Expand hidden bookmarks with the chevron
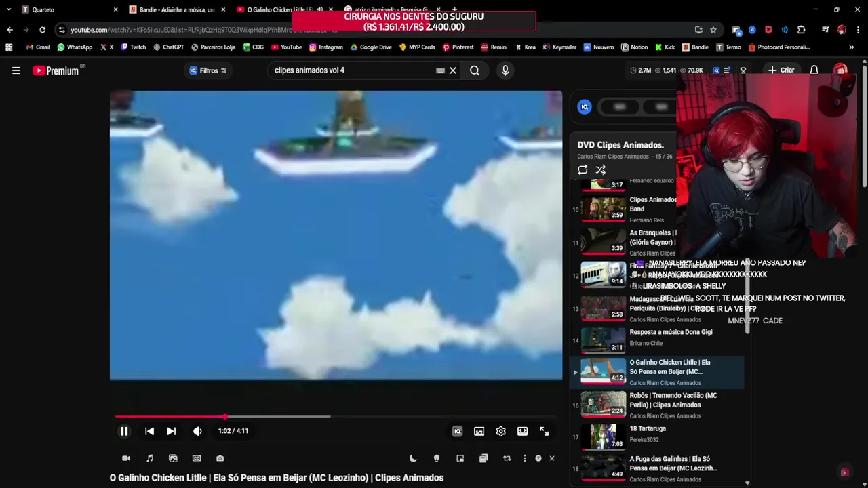Image resolution: width=868 pixels, height=488 pixels. point(851,47)
